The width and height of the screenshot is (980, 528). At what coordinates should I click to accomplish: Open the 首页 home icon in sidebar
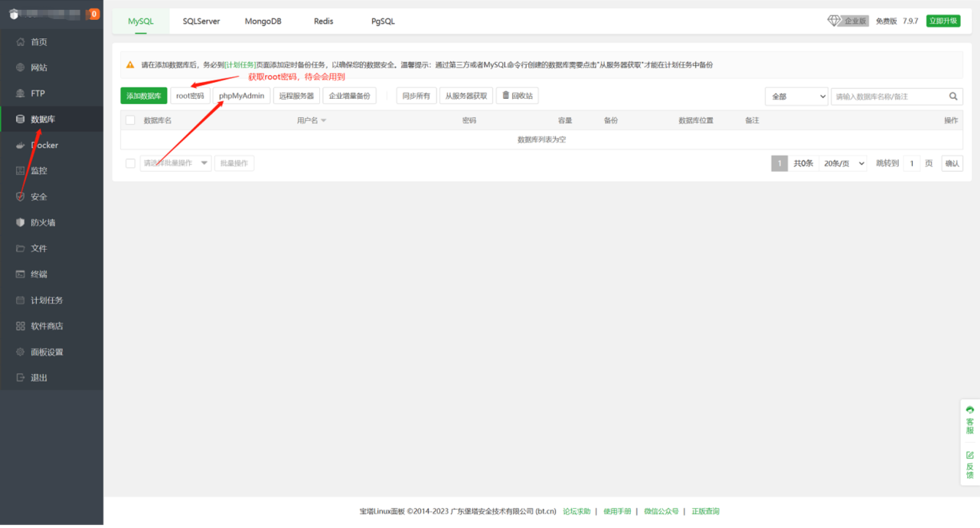point(21,42)
